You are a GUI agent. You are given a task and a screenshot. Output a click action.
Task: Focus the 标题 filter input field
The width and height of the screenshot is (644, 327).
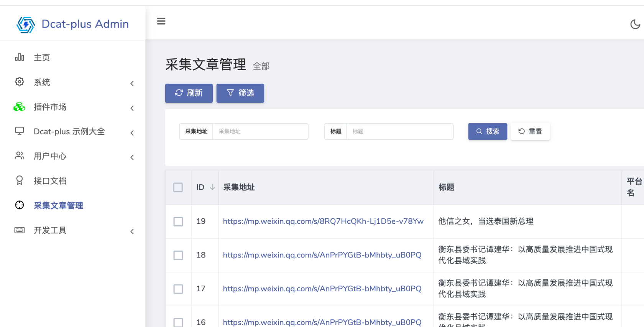[400, 131]
